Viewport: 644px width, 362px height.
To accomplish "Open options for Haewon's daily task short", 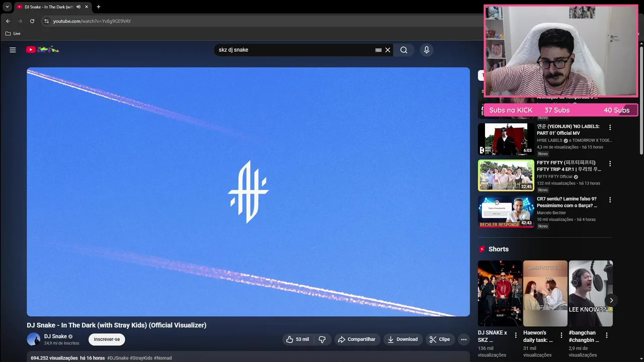I will click(561, 335).
